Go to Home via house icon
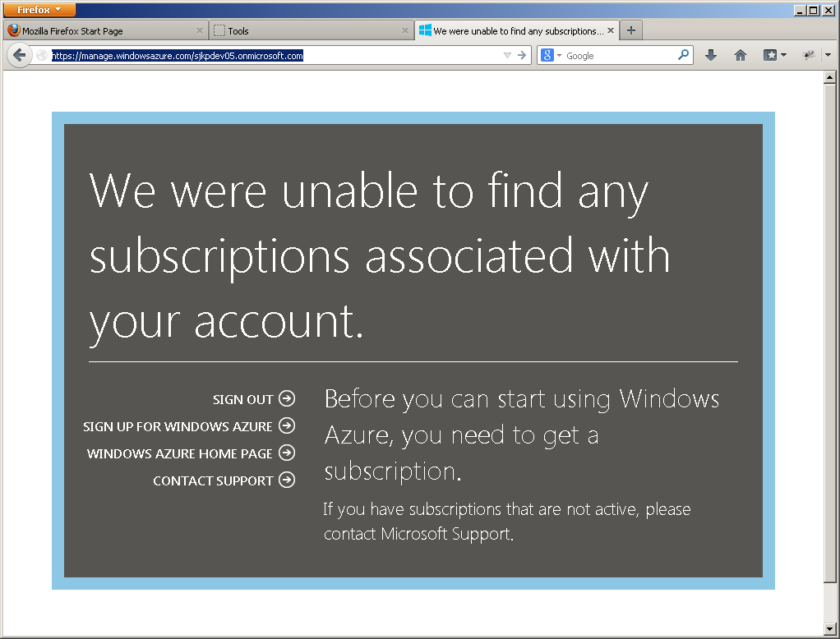 pos(740,55)
